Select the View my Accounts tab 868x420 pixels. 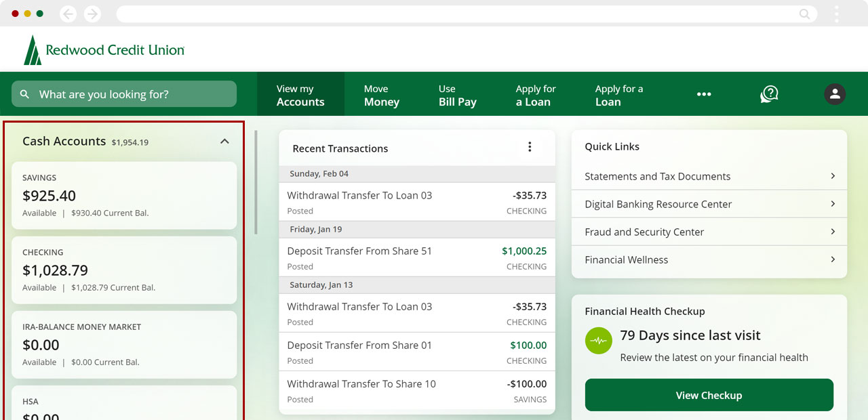300,96
